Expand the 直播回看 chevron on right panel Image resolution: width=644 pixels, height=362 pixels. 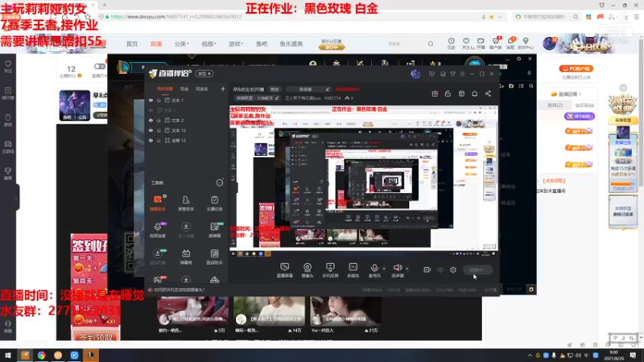tap(580, 94)
